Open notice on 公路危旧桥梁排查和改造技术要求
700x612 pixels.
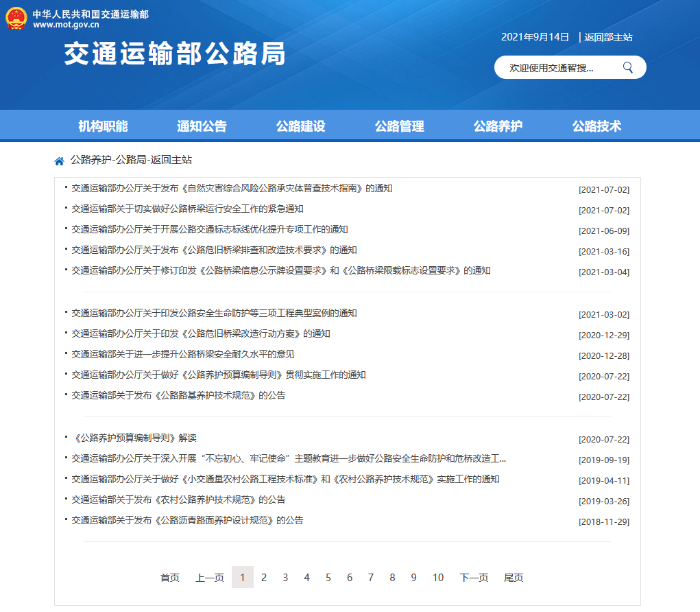click(x=215, y=250)
